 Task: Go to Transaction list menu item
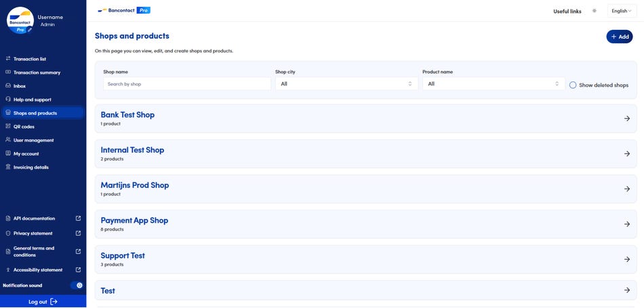[x=30, y=59]
